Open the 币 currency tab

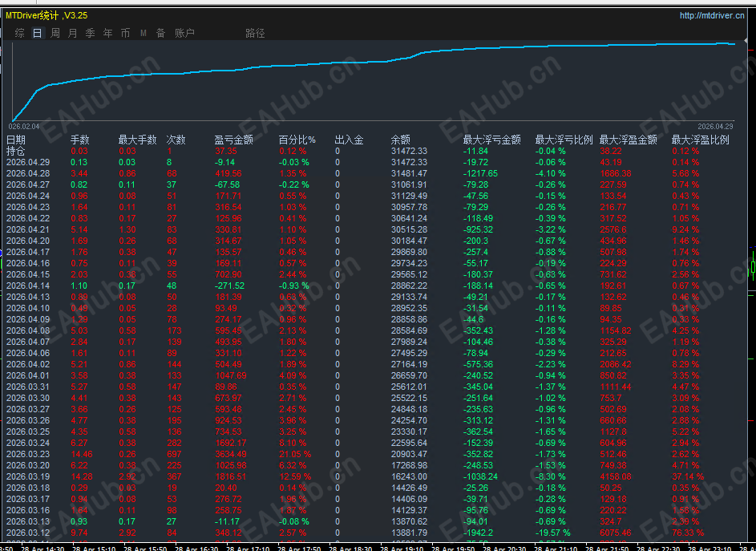125,33
